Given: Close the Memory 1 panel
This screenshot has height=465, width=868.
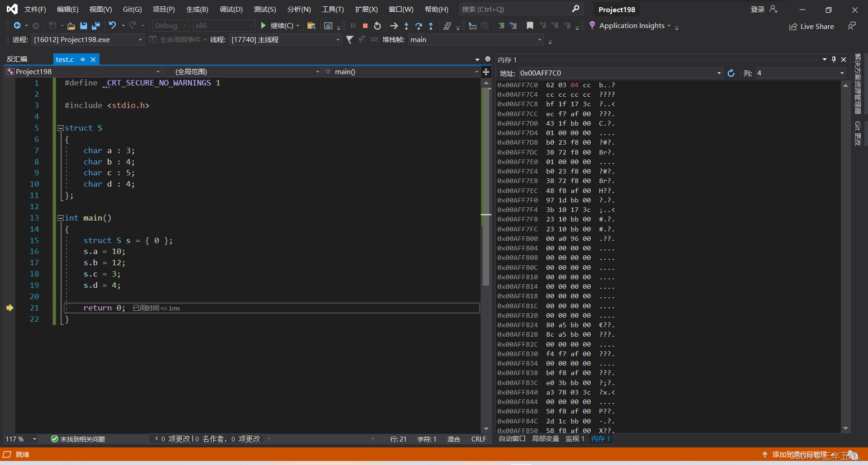Looking at the screenshot, I should click(x=844, y=60).
